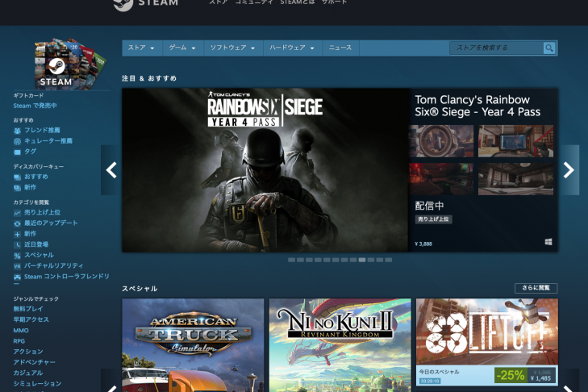Image resolution: width=588 pixels, height=392 pixels.
Task: Click the -25% discount badge on Liftoff
Action: click(x=511, y=375)
